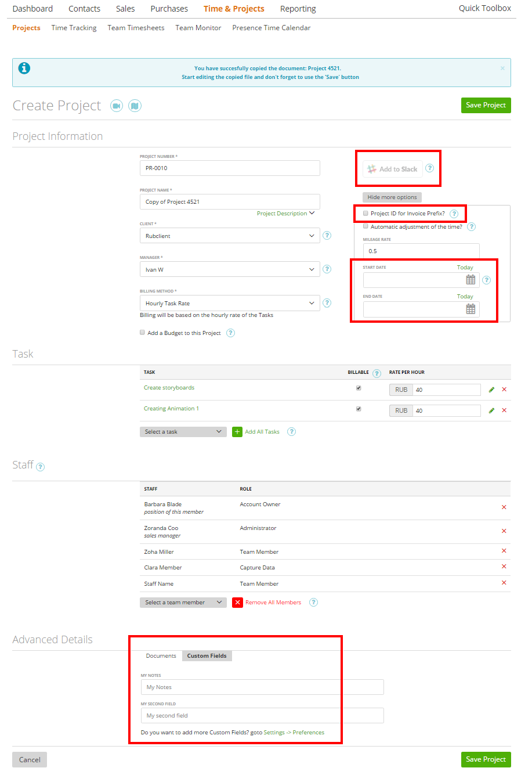Remove Zoranda Coo from staff

pos(504,531)
